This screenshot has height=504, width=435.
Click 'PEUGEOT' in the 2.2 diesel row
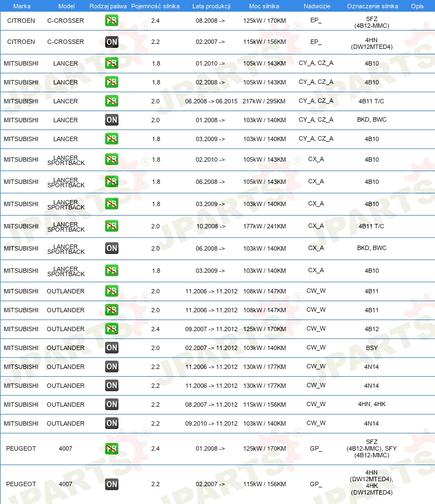click(x=21, y=484)
